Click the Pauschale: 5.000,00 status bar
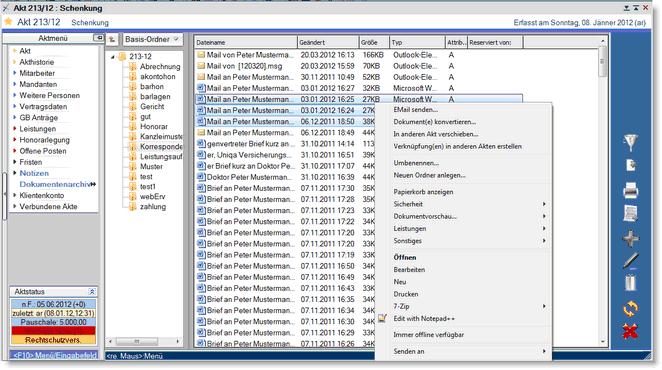The width and height of the screenshot is (662, 370). (53, 322)
